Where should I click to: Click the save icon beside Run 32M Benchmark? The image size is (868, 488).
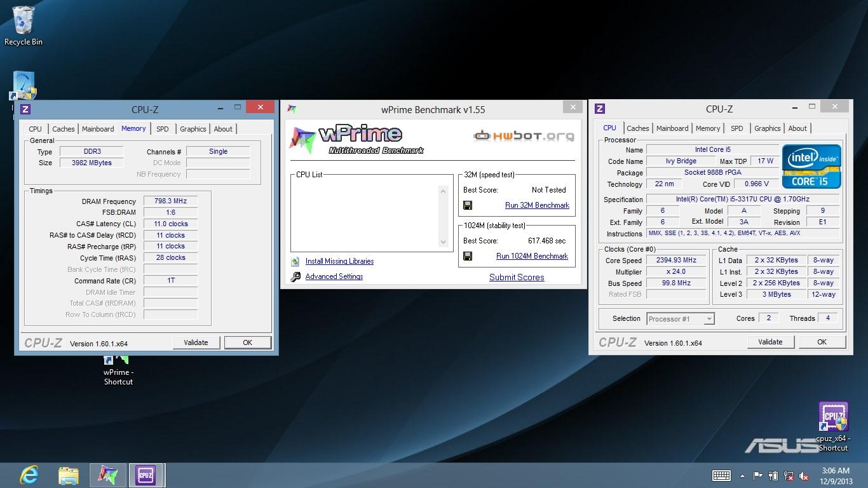[x=468, y=205]
